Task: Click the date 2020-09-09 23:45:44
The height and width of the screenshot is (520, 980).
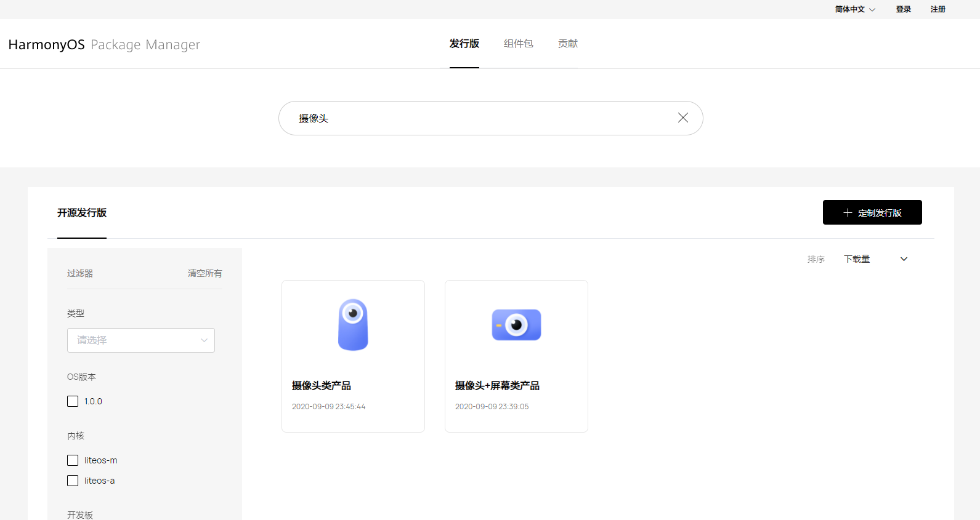Action: click(329, 407)
